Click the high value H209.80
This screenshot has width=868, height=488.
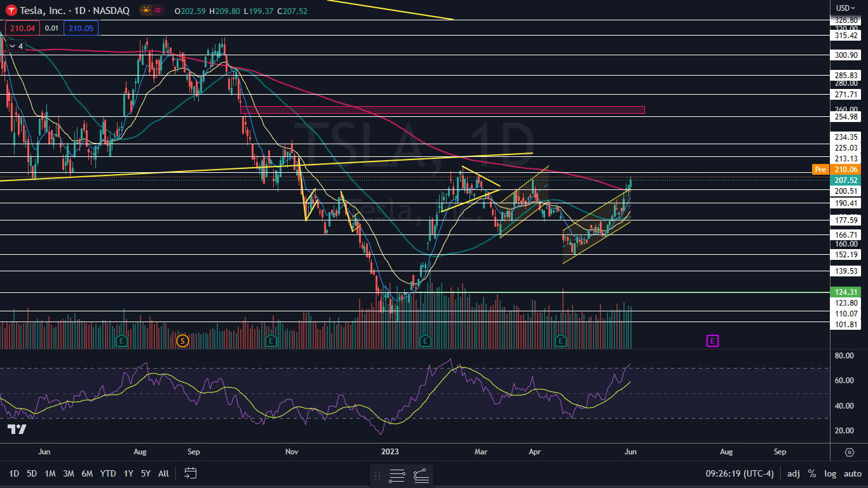coord(226,10)
